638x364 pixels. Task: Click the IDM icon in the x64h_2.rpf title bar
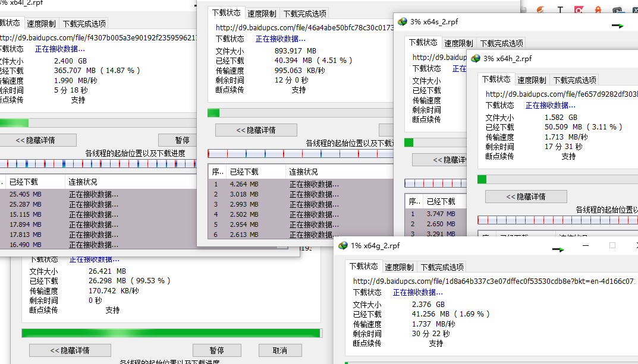475,59
